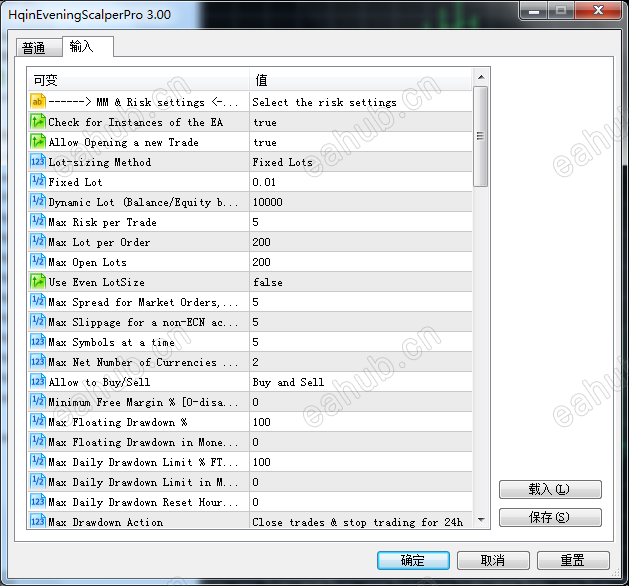The height and width of the screenshot is (586, 629).
Task: Click the icon beside Max Open Lots
Action: point(38,262)
